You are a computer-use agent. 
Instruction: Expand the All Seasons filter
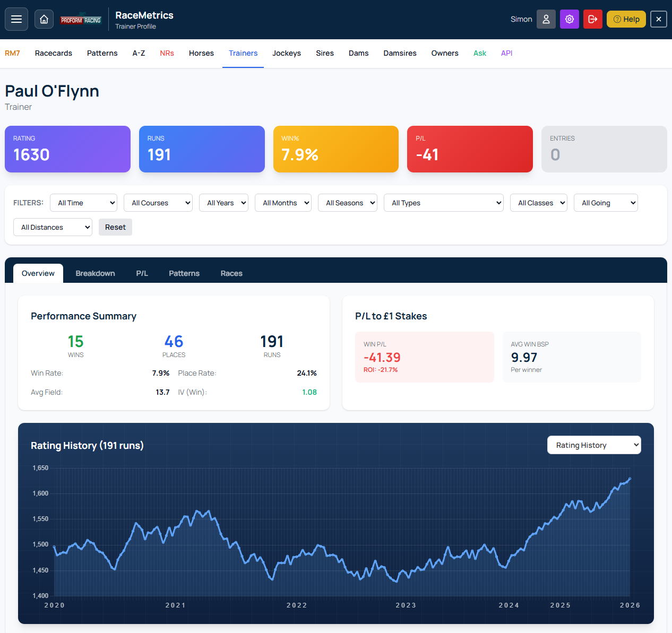[347, 203]
